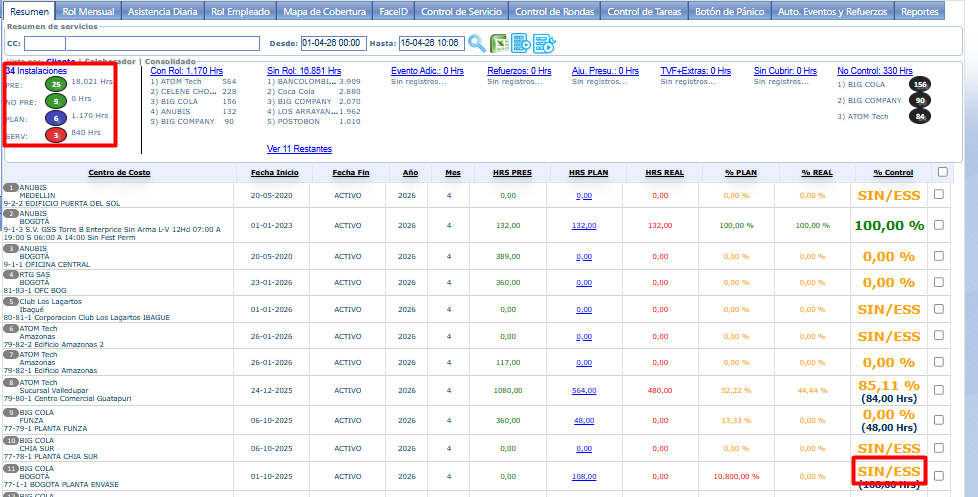Click the red SERV badge showing 3
This screenshot has width=978, height=497.
57,134
